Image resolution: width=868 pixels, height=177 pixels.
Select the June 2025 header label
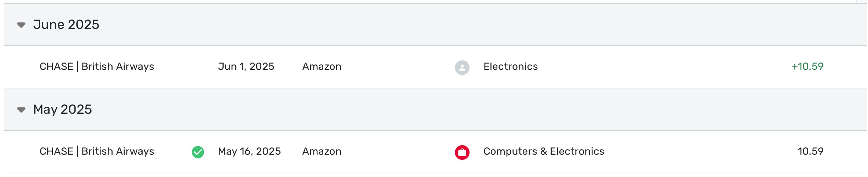pyautogui.click(x=66, y=25)
